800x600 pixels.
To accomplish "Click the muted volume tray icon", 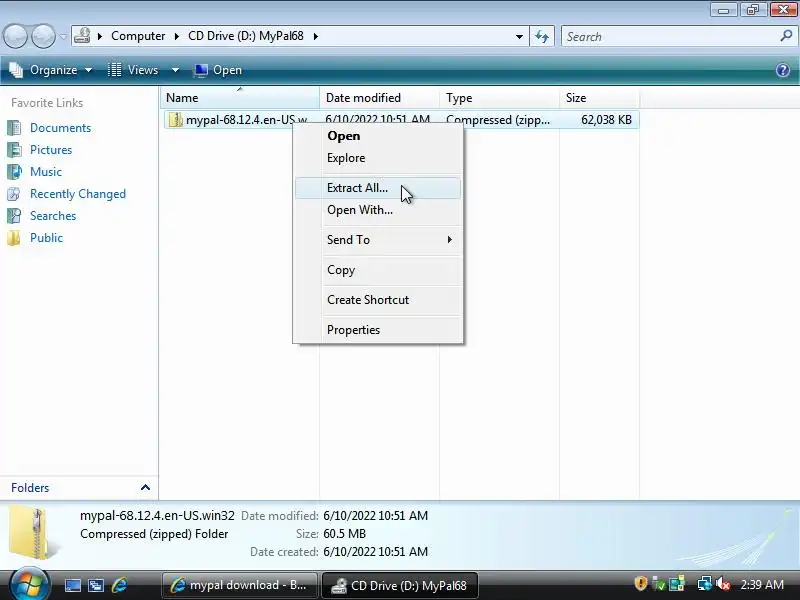I will [722, 583].
